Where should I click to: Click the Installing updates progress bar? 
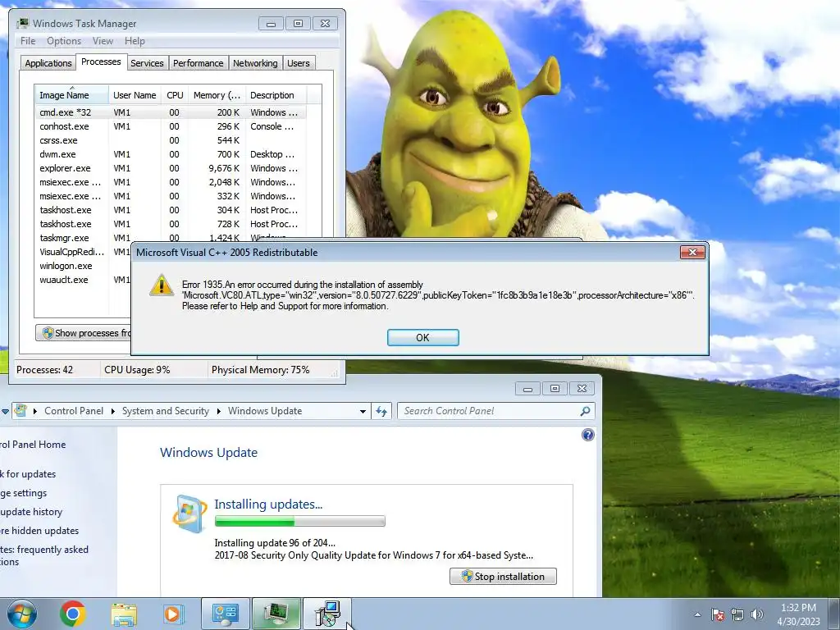tap(299, 521)
